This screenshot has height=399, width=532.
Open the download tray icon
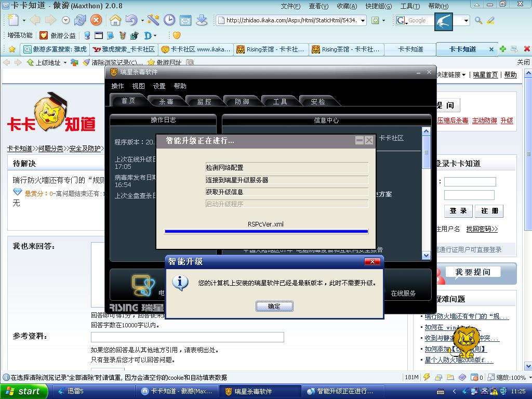(202, 20)
